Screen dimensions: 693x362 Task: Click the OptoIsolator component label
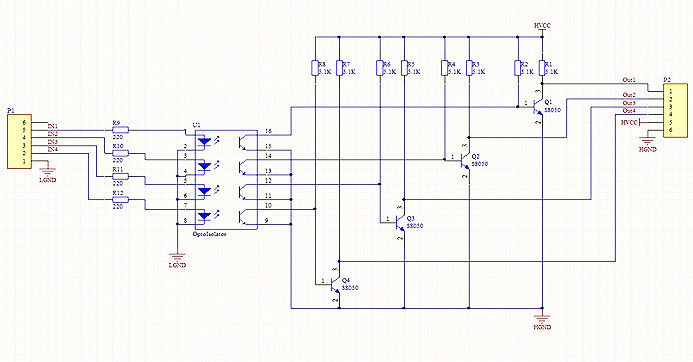[x=210, y=234]
